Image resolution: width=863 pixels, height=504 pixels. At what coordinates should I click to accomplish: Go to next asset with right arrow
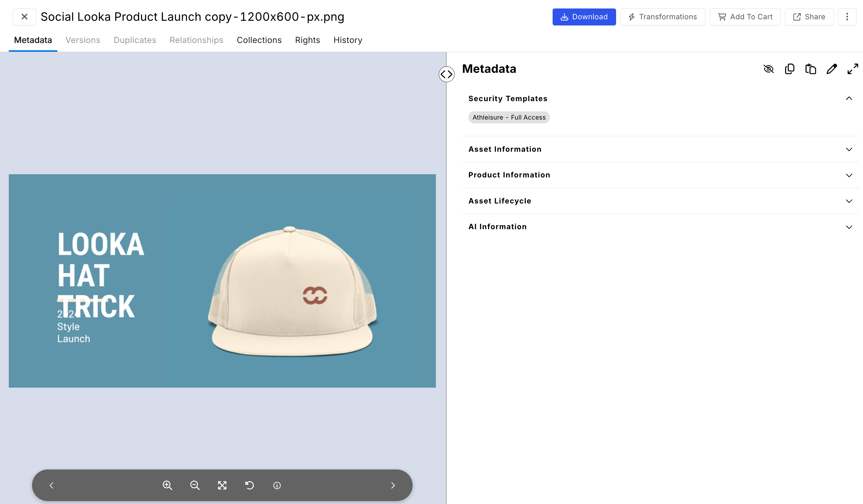point(393,485)
